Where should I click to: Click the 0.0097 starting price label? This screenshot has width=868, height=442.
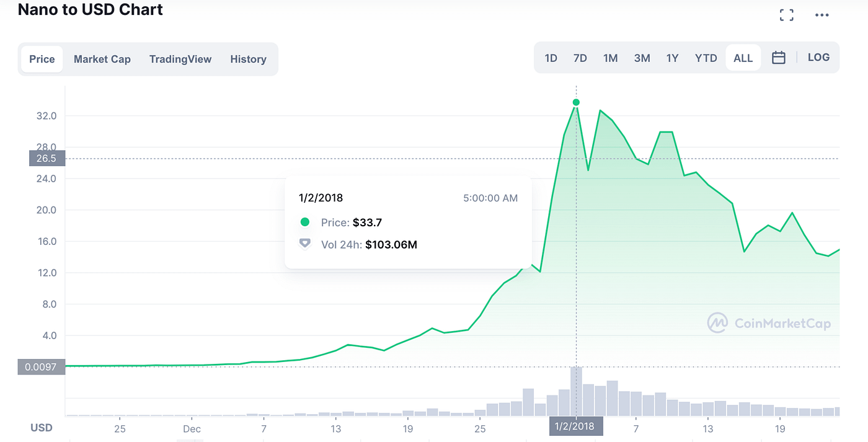click(41, 367)
